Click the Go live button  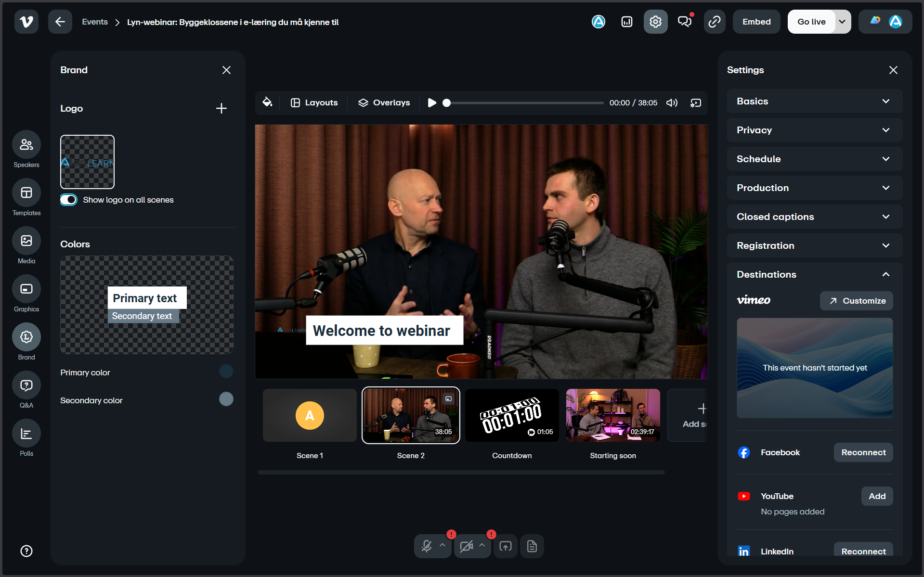(811, 22)
